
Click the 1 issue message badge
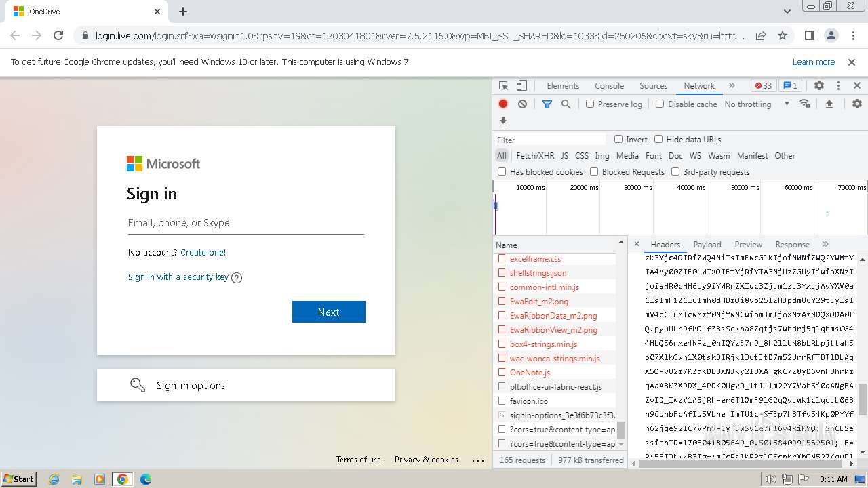790,86
